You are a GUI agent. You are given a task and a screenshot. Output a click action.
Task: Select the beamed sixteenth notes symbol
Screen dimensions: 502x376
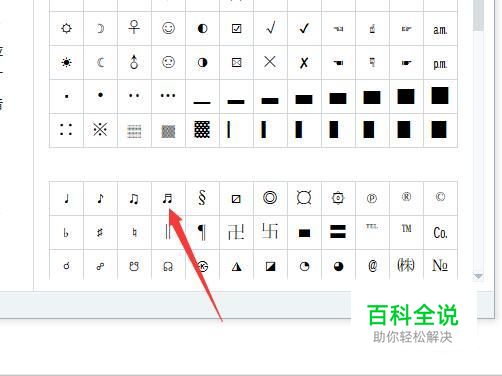(x=167, y=199)
